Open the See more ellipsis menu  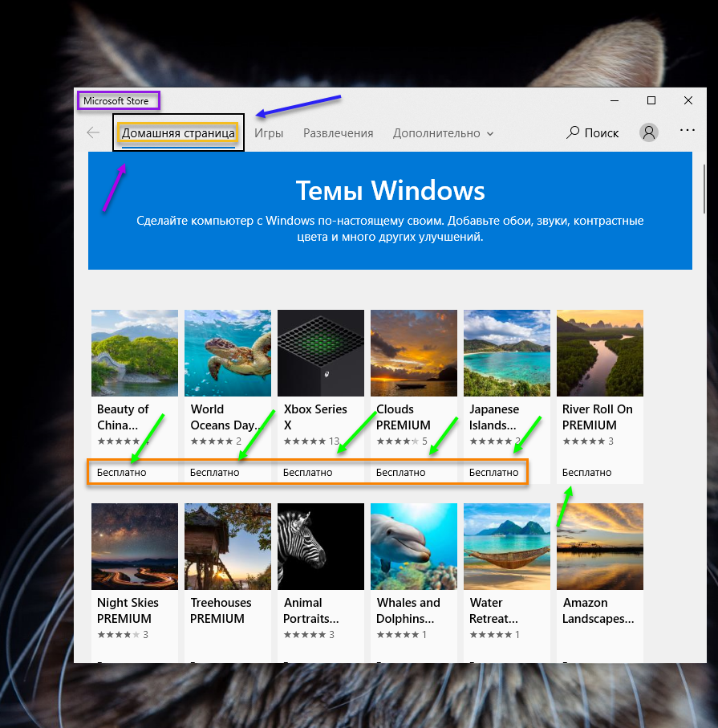click(x=688, y=130)
